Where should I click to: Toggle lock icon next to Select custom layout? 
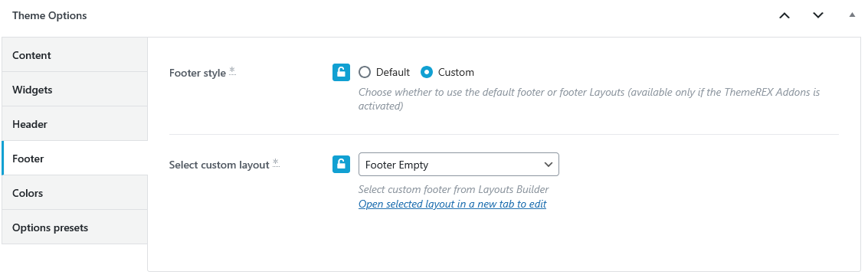342,164
